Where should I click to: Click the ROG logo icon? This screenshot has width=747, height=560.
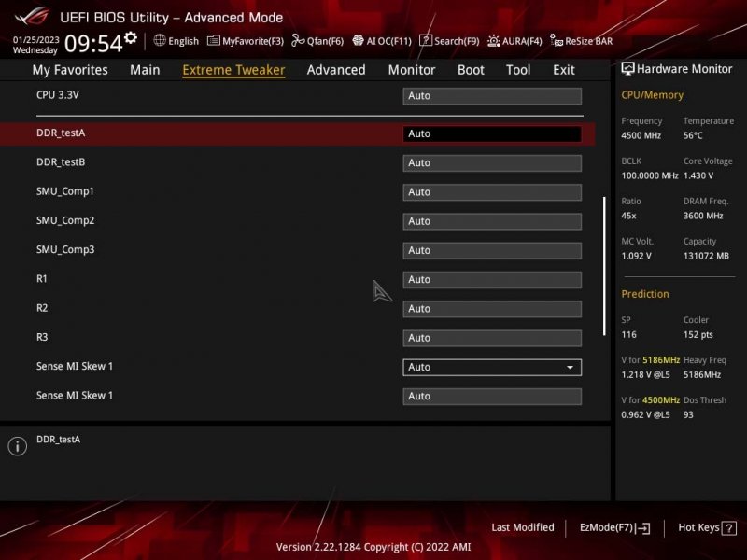pyautogui.click(x=32, y=17)
